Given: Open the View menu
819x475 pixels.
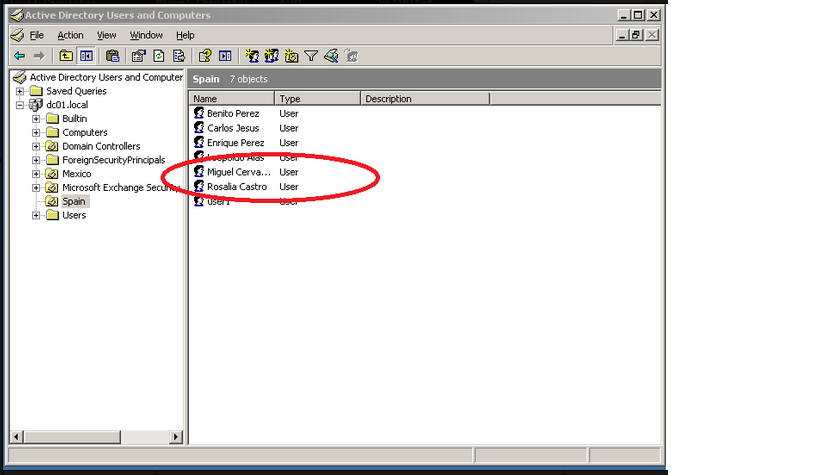Looking at the screenshot, I should [x=106, y=35].
